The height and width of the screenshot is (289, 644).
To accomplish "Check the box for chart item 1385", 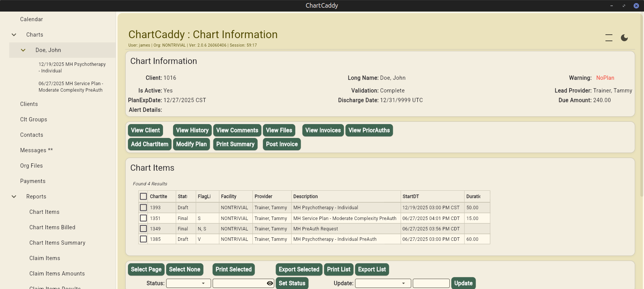I will [x=143, y=239].
